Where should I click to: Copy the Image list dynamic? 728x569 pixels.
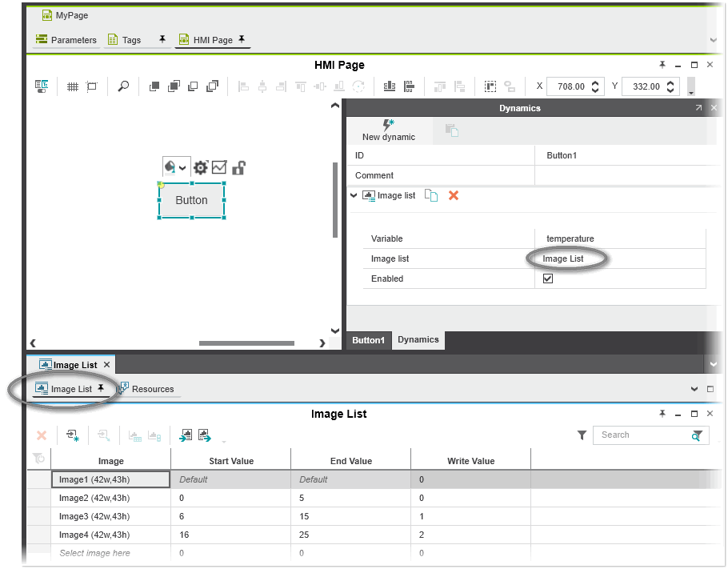(x=431, y=195)
